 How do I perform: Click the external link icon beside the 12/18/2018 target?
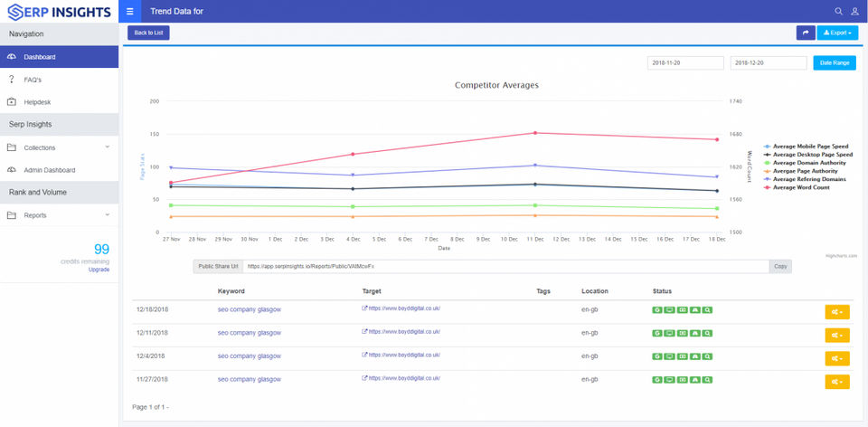364,308
